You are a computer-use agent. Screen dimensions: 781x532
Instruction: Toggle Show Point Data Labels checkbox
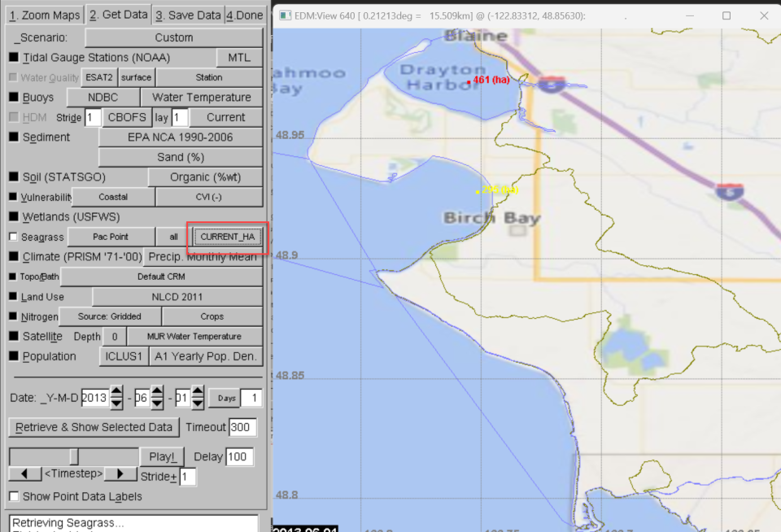[13, 496]
